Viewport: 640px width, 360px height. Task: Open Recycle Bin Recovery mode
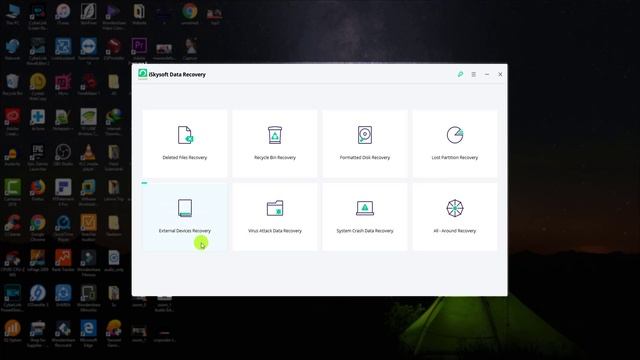click(x=275, y=143)
